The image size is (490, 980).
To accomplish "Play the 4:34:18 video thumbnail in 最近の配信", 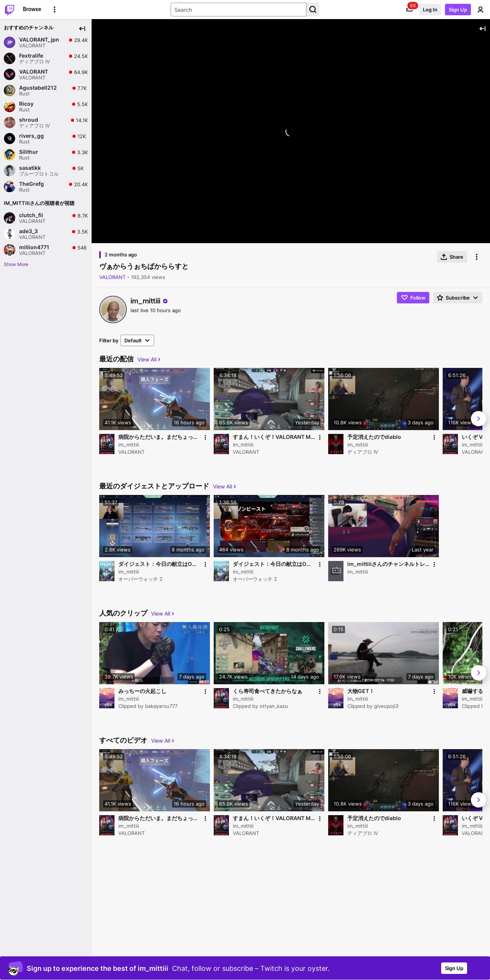I will click(x=269, y=399).
